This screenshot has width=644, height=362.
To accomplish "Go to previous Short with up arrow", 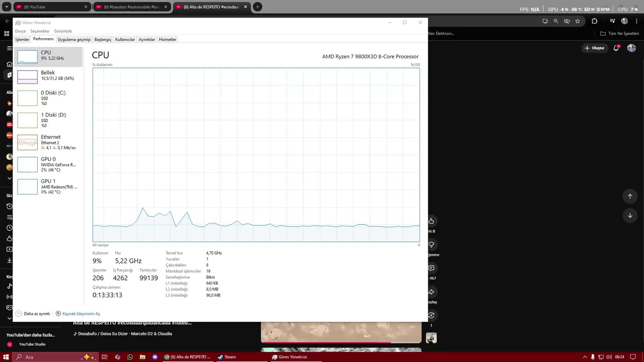I will [x=630, y=197].
